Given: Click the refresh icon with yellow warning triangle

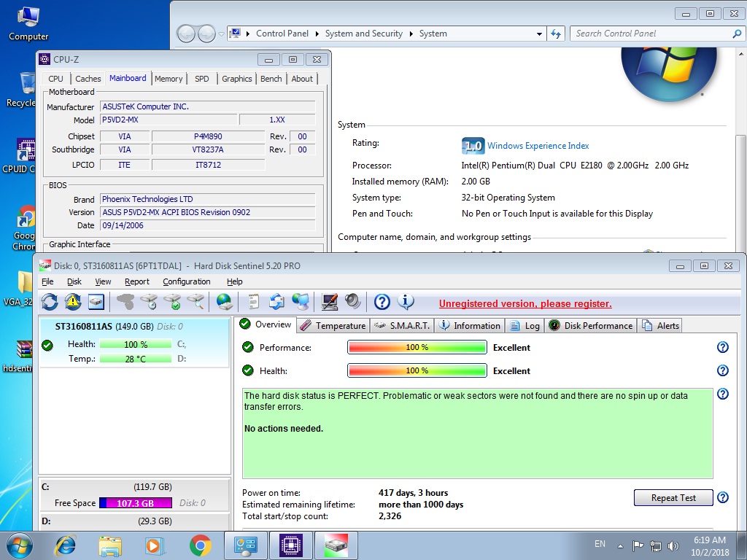Looking at the screenshot, I should pos(73,301).
